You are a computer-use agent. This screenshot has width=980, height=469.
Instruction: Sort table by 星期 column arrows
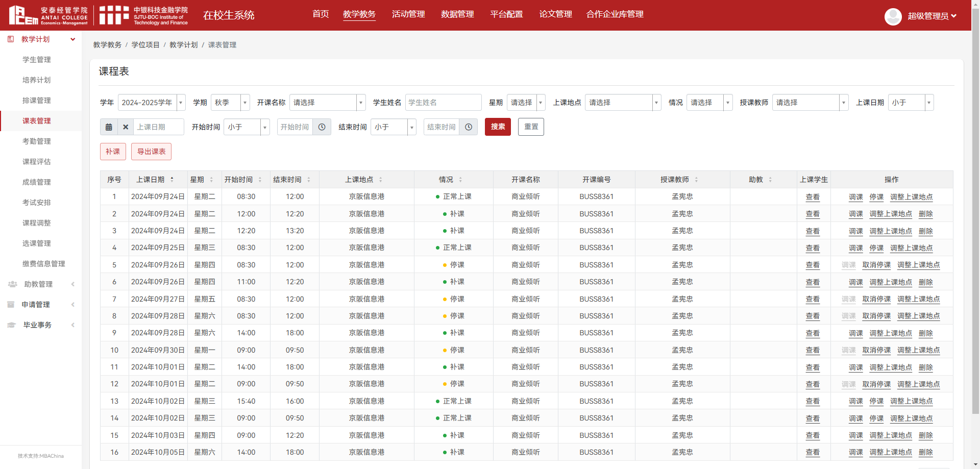click(x=211, y=180)
